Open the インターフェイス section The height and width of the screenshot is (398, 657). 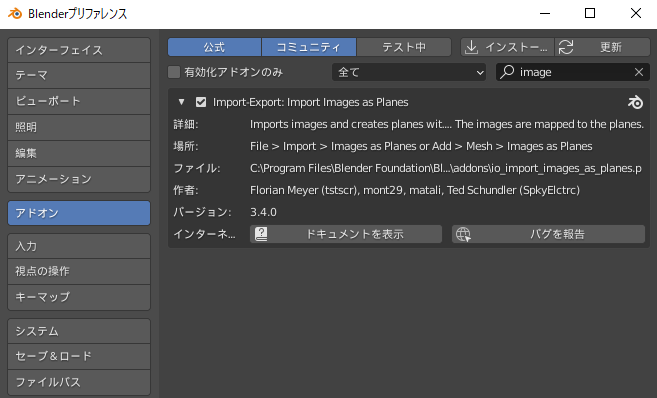click(x=79, y=50)
